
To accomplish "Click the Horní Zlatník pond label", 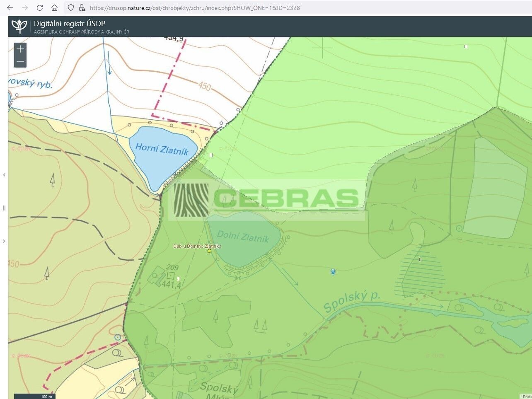I will click(162, 149).
